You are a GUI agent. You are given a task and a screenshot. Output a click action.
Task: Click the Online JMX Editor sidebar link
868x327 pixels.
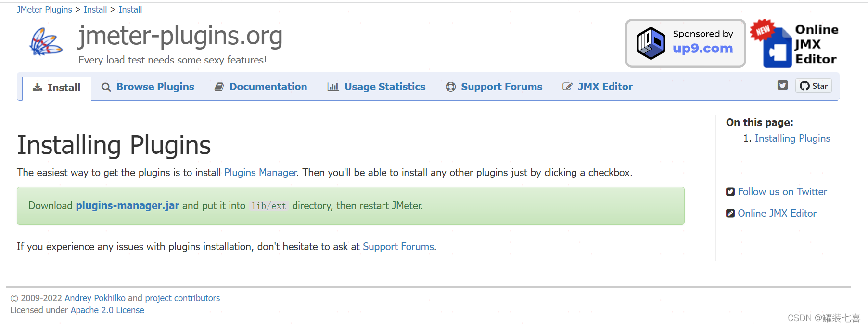777,214
